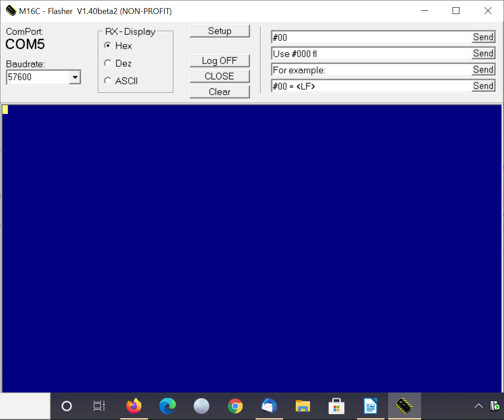
Task: Switch to LibreOffice Writer in taskbar
Action: coord(370,406)
